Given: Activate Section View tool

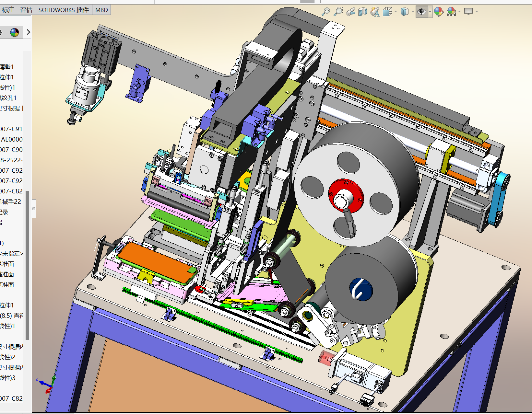Looking at the screenshot, I should click(x=363, y=12).
